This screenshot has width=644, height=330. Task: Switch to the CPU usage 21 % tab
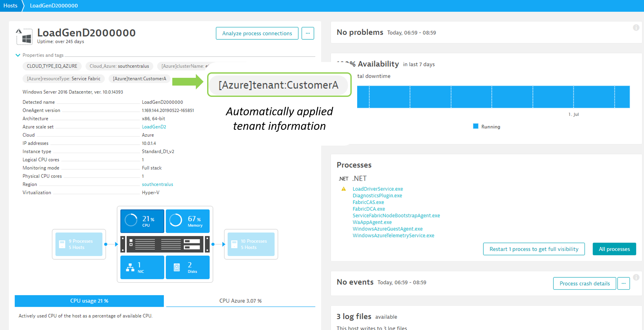tap(89, 301)
